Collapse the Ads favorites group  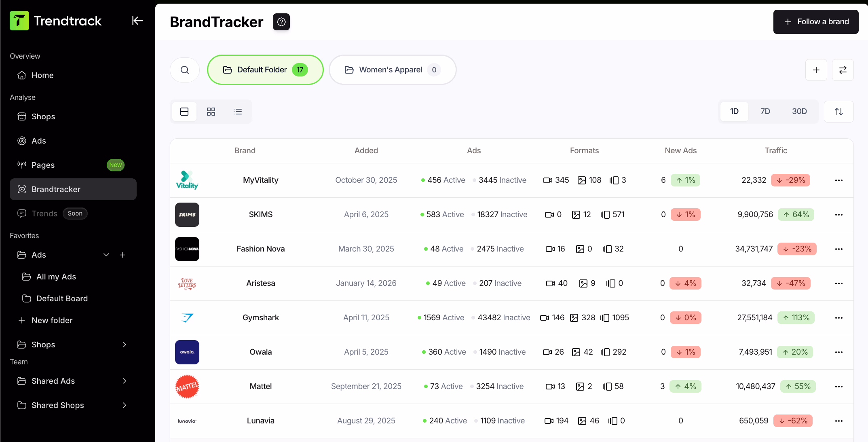[106, 255]
